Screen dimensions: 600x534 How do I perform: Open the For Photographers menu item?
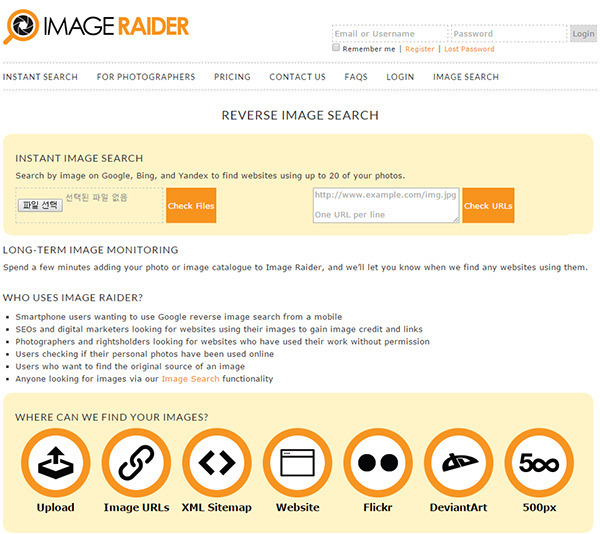(146, 77)
